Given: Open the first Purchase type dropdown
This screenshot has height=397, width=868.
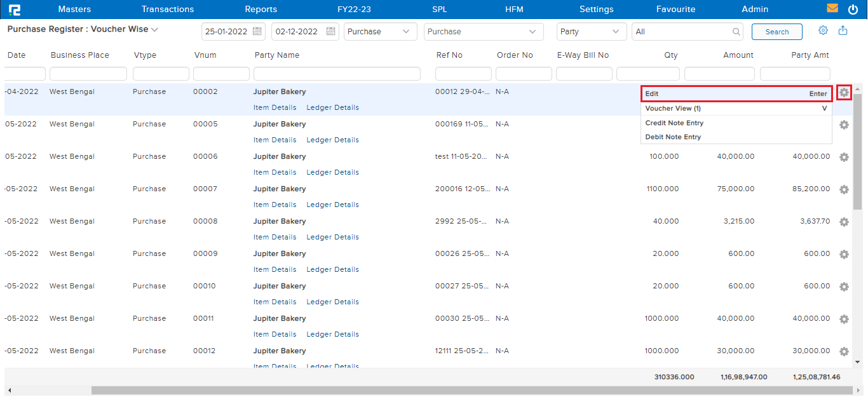Looking at the screenshot, I should point(380,32).
